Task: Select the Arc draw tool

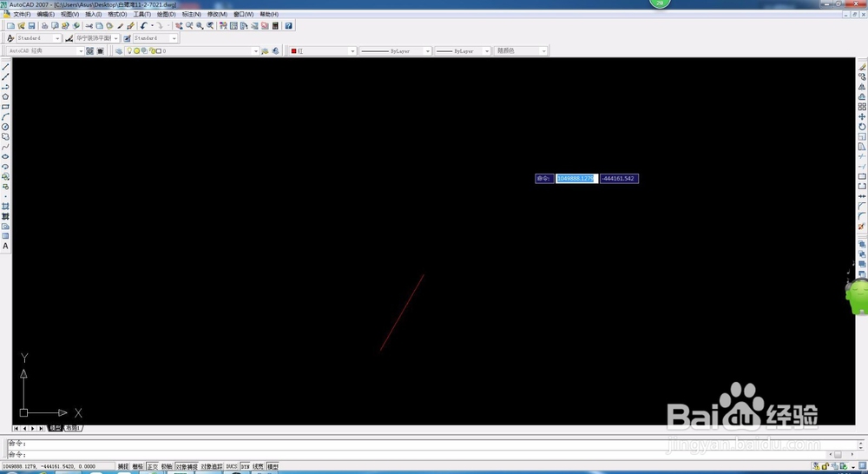Action: coord(5,117)
